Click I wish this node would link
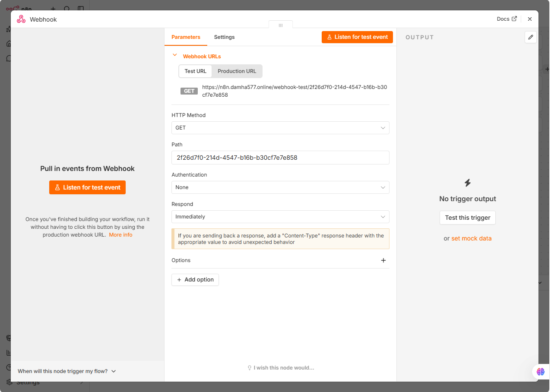The height and width of the screenshot is (392, 551). [x=281, y=368]
